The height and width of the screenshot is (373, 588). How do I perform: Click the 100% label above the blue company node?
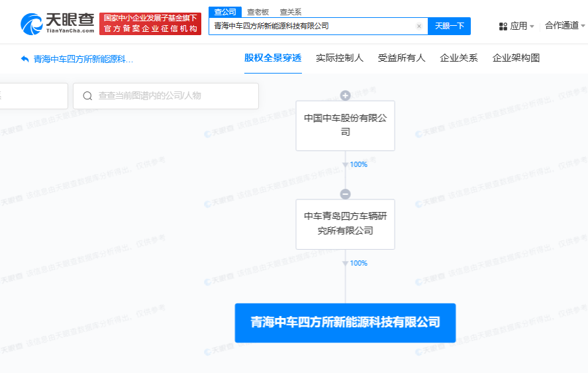[358, 263]
